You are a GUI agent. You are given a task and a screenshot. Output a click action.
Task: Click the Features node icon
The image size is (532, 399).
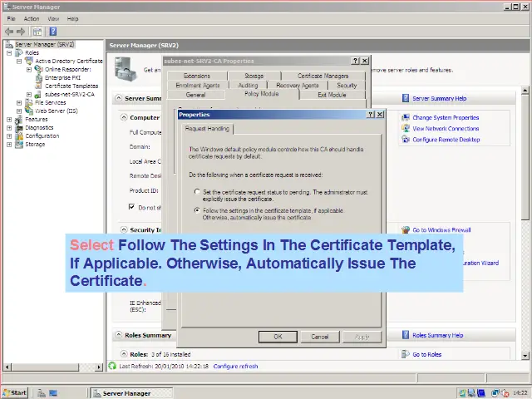[x=19, y=120]
